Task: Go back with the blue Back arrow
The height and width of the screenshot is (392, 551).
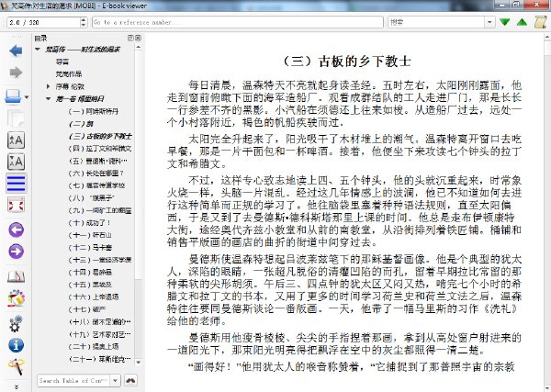Action: point(16,50)
